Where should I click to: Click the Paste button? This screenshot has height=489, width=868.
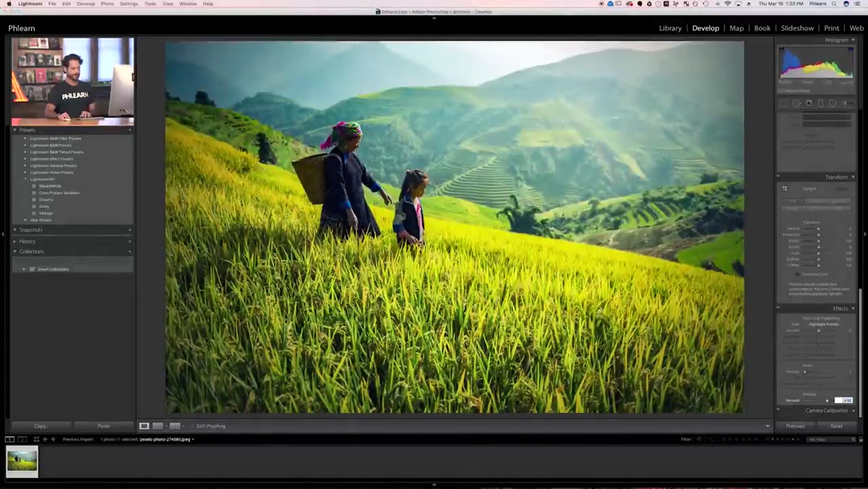click(x=103, y=426)
